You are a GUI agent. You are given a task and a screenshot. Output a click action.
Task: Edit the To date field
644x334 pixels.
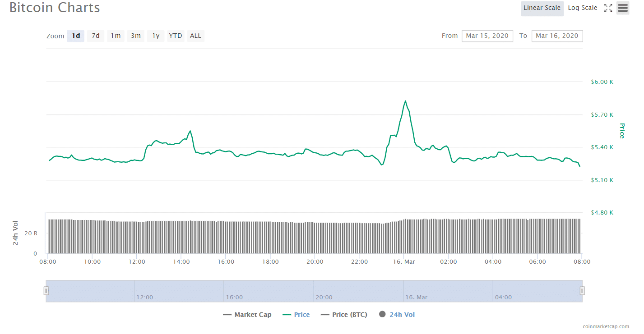[557, 36]
